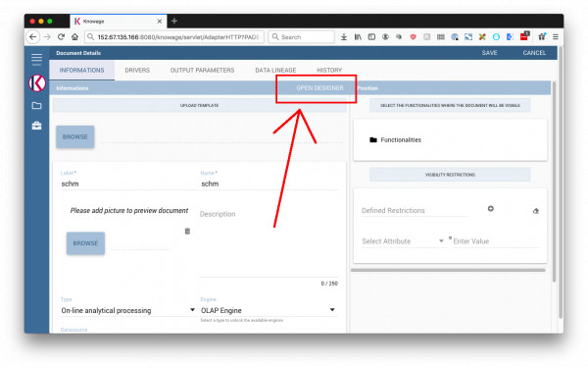Toggle the browser sidebar icon
This screenshot has height=368, width=588.
[x=371, y=37]
